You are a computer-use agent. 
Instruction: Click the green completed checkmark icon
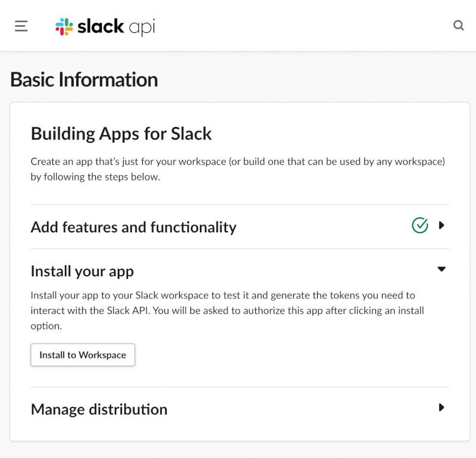click(x=420, y=226)
